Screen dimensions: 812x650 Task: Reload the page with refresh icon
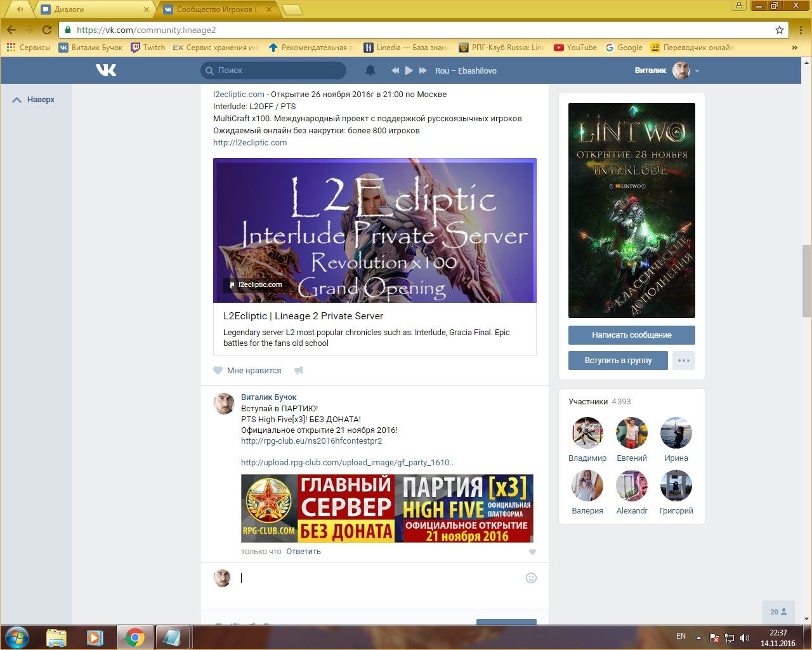coord(46,30)
